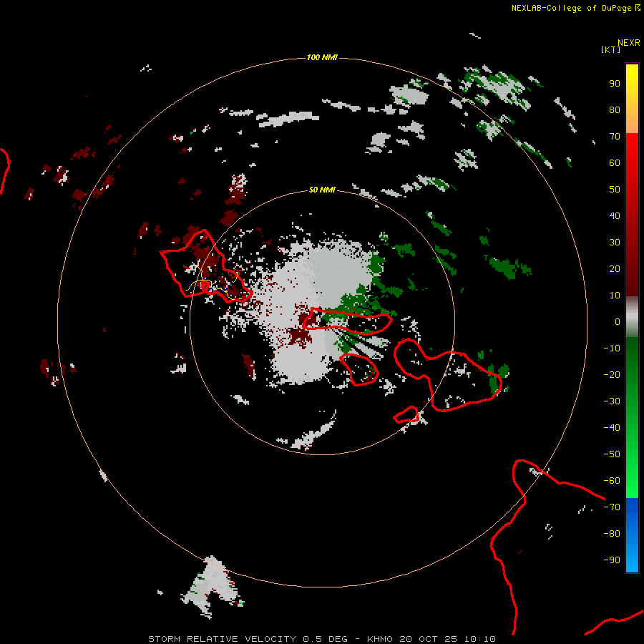644x644 pixels.
Task: Click the 50 NMI range ring label
Action: point(322,190)
